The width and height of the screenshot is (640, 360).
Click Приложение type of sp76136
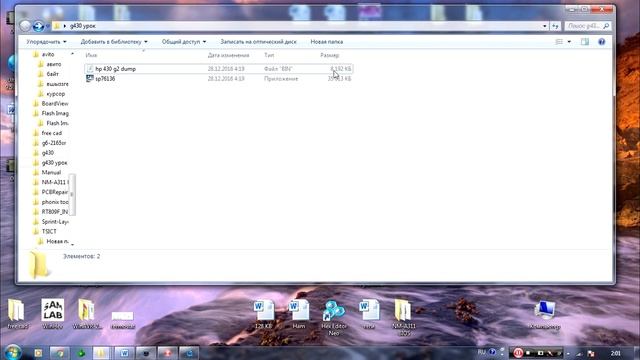click(x=281, y=79)
